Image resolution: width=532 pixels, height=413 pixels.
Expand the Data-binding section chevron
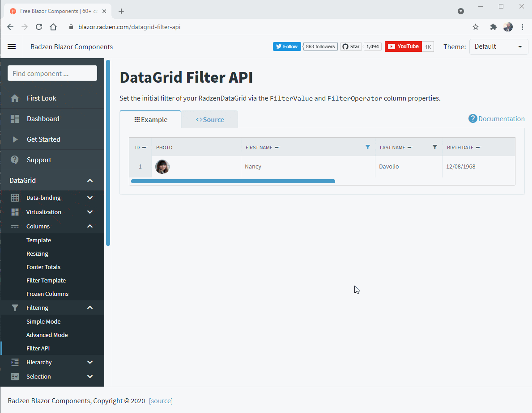(90, 198)
